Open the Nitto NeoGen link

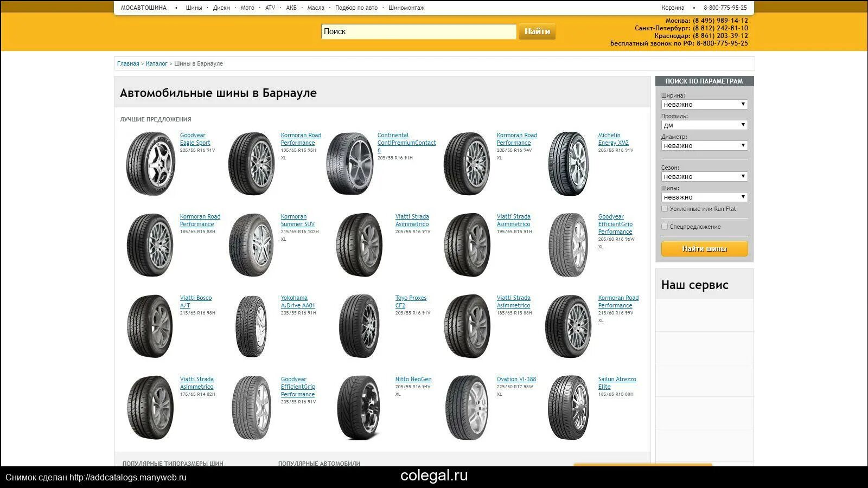pos(413,379)
